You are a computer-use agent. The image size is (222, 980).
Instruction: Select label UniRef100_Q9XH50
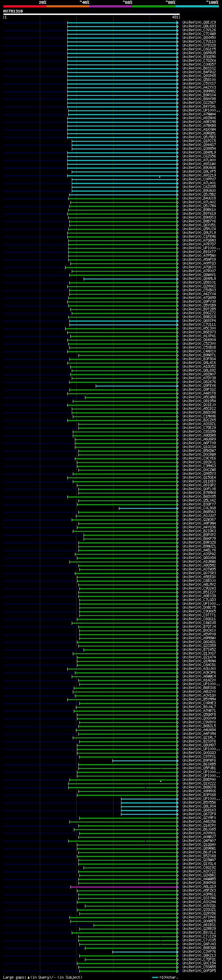[199, 38]
